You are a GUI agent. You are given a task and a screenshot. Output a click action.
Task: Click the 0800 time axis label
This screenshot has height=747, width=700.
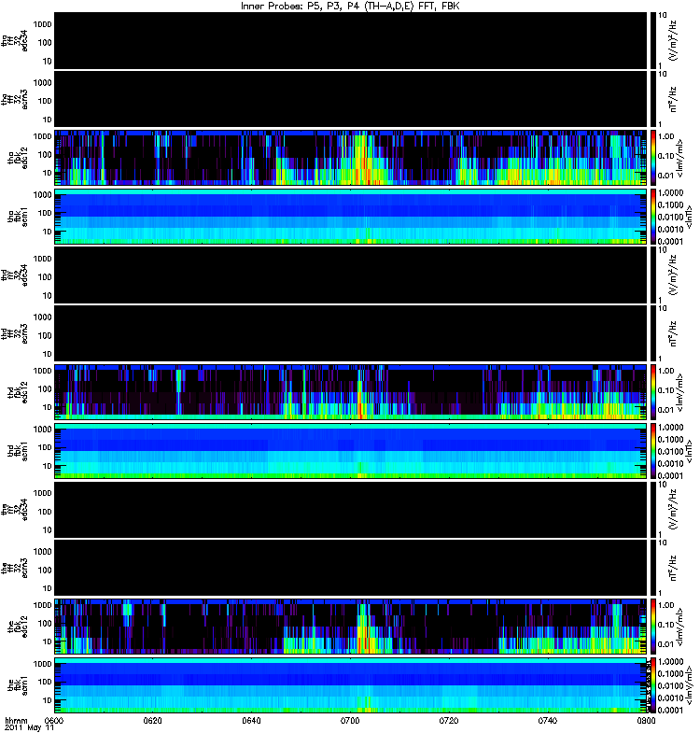(x=646, y=720)
